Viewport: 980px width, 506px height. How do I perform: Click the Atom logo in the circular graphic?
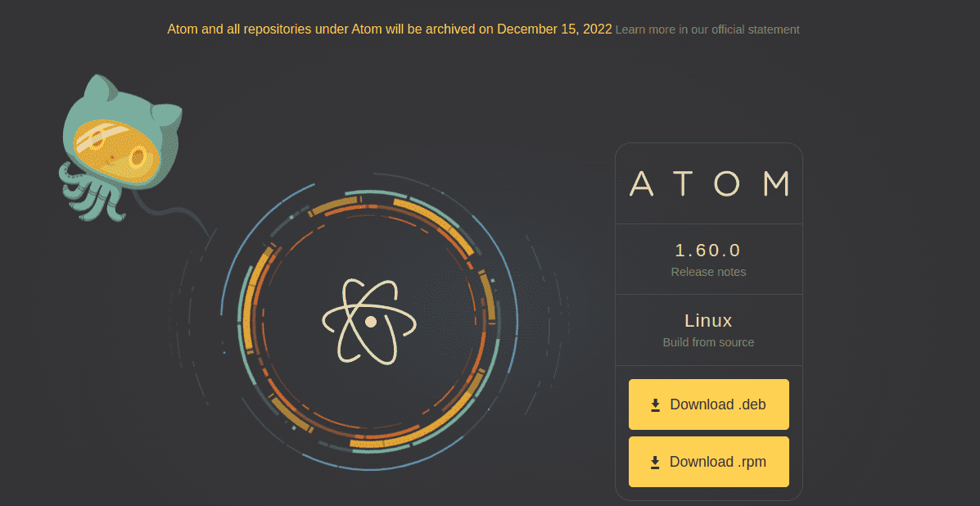pyautogui.click(x=369, y=321)
